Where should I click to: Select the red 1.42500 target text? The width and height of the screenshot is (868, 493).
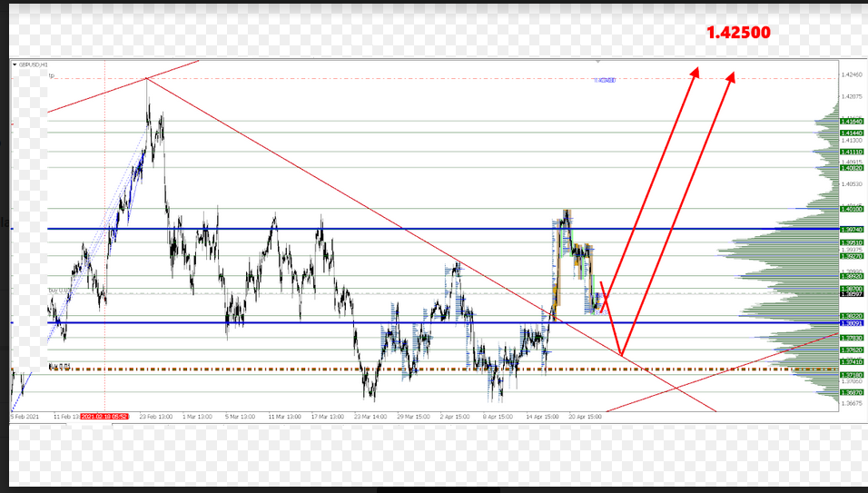tap(738, 33)
